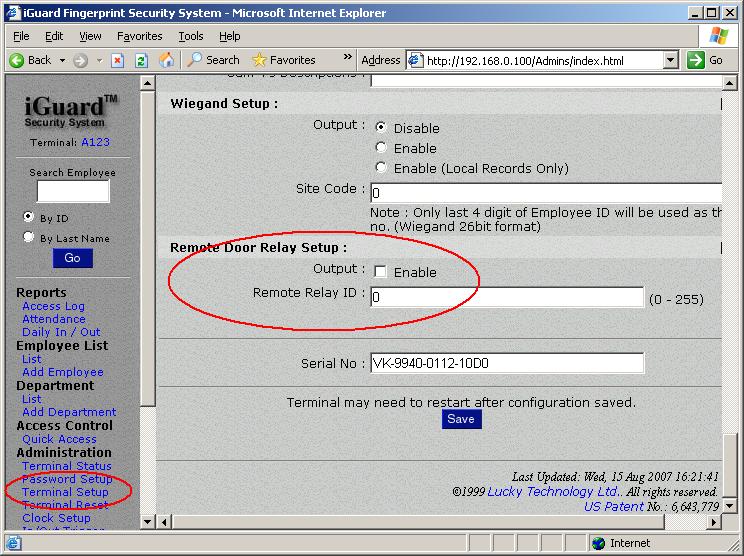The height and width of the screenshot is (556, 744).
Task: Click Add Department link
Action: 69,412
